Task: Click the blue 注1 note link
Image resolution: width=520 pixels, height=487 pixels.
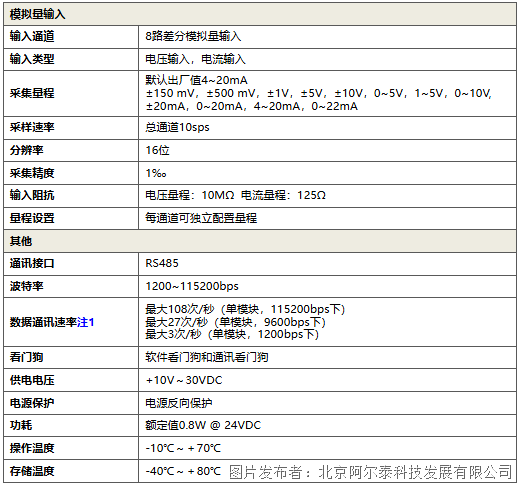Action: tap(86, 322)
